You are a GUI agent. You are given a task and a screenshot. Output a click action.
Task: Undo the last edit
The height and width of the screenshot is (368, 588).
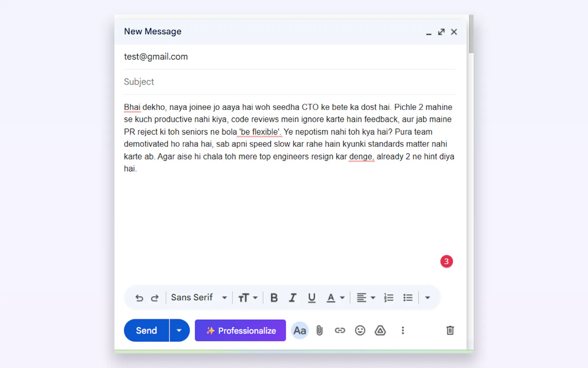click(139, 298)
